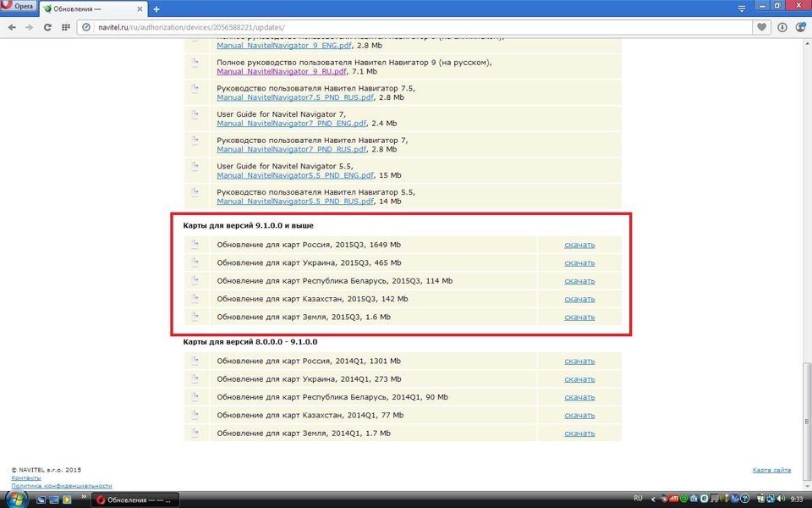The width and height of the screenshot is (812, 508).
Task: Launch the orange media player Quick Launch icon
Action: pos(67,500)
